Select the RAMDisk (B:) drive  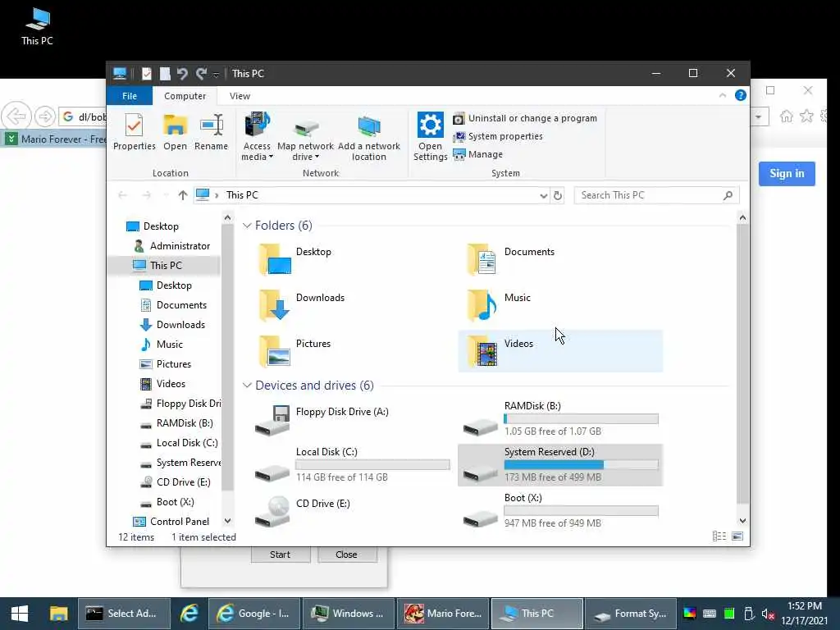pyautogui.click(x=560, y=419)
